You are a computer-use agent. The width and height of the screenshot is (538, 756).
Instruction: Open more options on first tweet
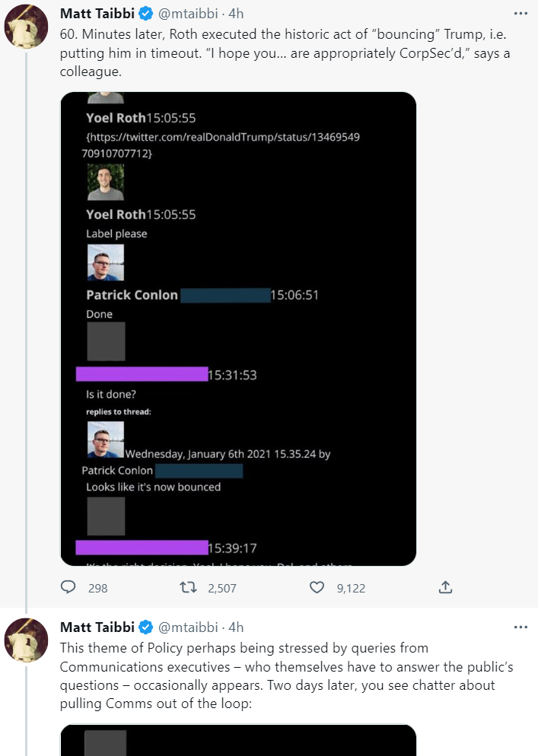coord(520,14)
